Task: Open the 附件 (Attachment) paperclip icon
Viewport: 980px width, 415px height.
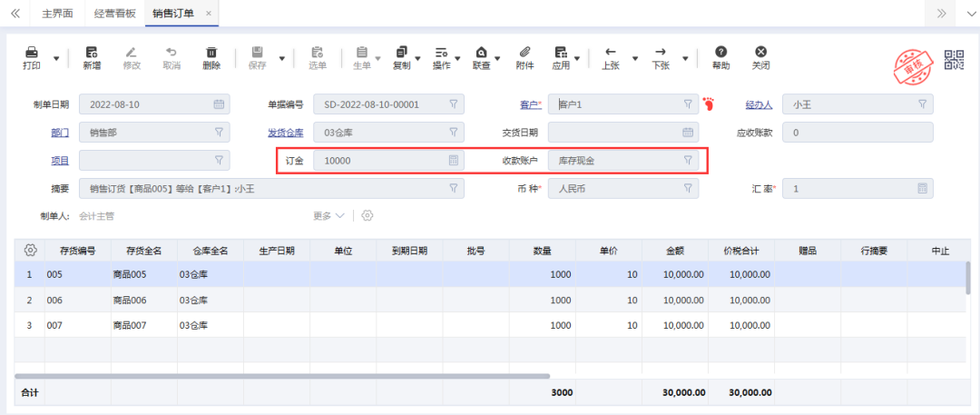Action: [x=524, y=57]
